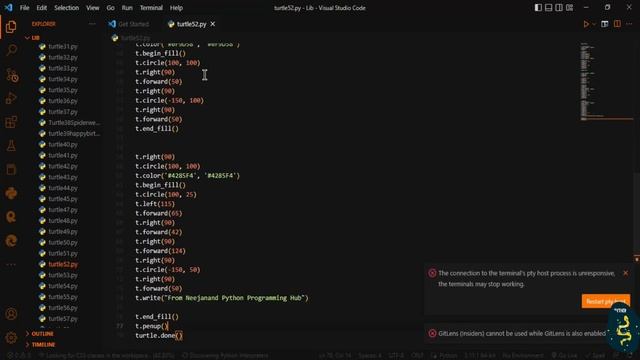This screenshot has width=640, height=360.
Task: Open turtle39happybirt... file in Explorer
Action: pyautogui.click(x=73, y=133)
